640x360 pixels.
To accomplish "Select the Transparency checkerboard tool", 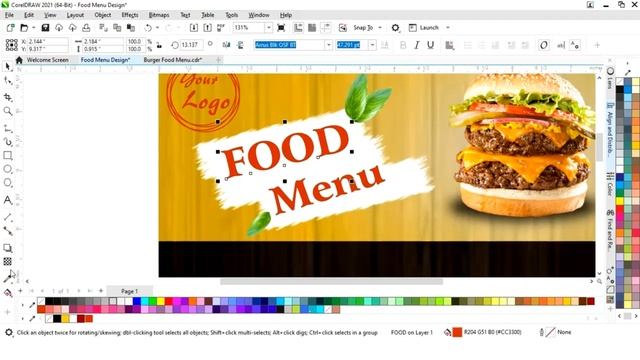I will 8,261.
